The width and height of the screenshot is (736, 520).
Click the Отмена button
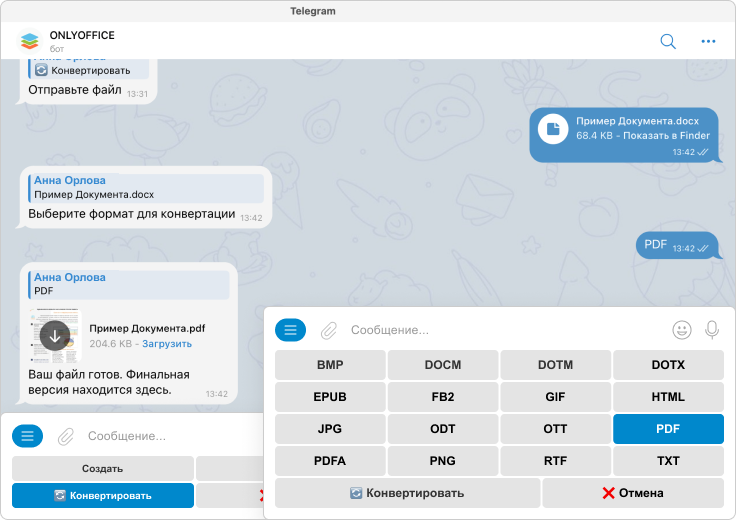[633, 493]
